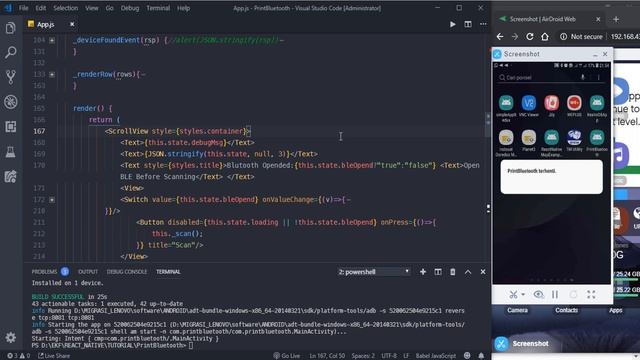The image size is (640, 360).
Task: Open the feedback smiley in the status bar
Action: click(x=467, y=356)
